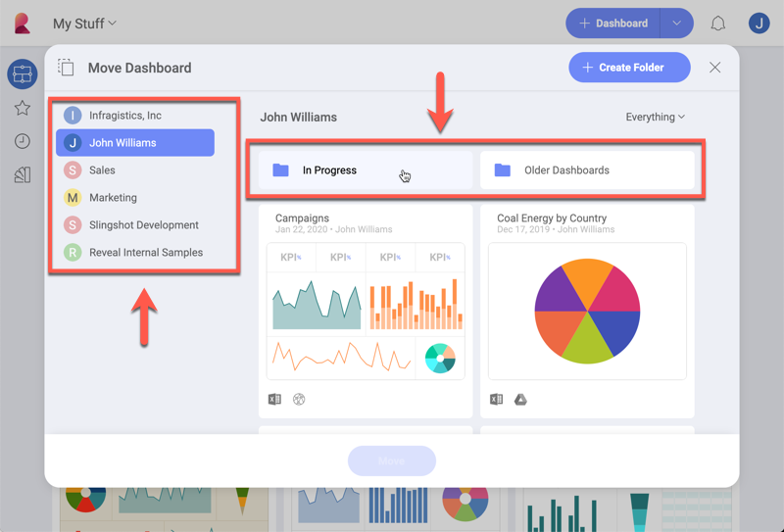The height and width of the screenshot is (532, 784).
Task: Expand the Everything filter dropdown
Action: (x=656, y=118)
